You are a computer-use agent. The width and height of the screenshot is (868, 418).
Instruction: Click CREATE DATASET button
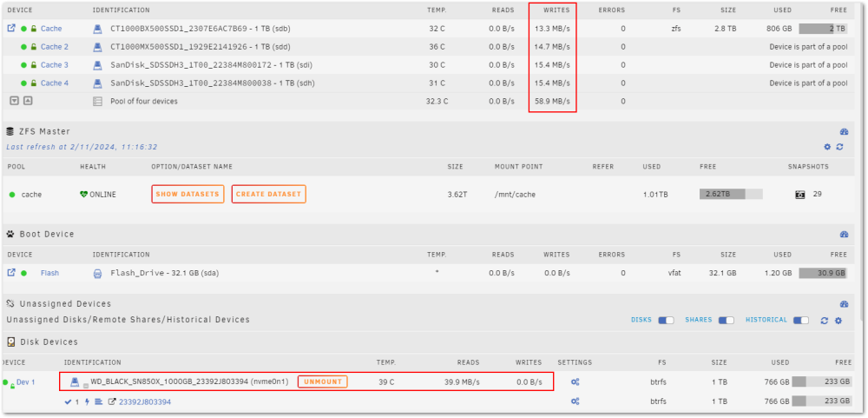click(x=268, y=194)
